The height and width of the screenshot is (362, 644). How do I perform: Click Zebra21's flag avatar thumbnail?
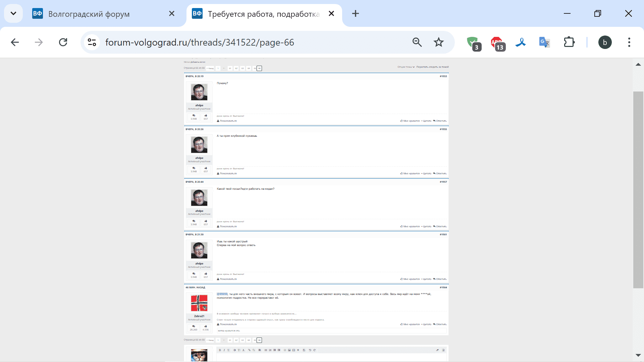(199, 303)
